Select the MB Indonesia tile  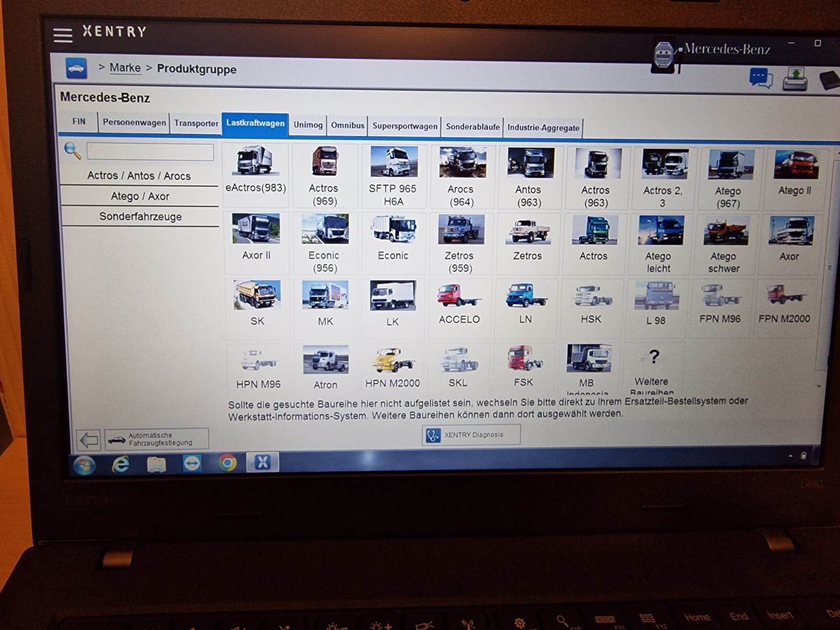[x=588, y=369]
